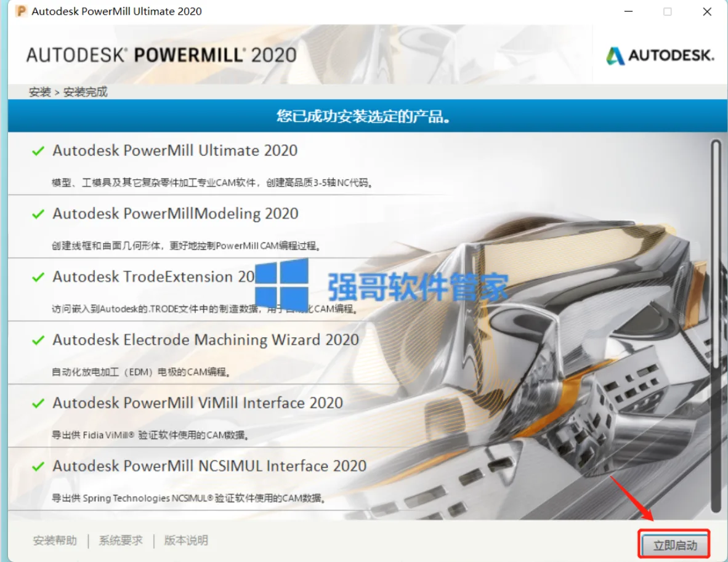The width and height of the screenshot is (728, 562).
Task: Open the 系统要求 link
Action: [x=121, y=540]
